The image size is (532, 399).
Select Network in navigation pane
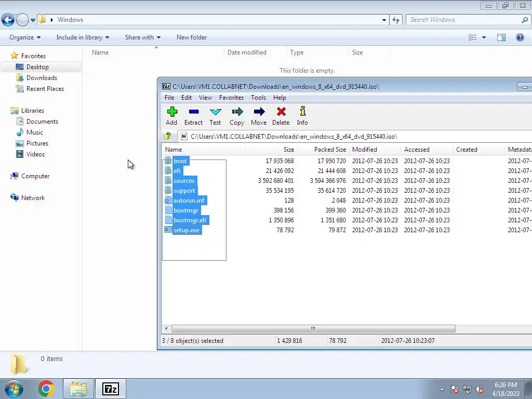33,198
